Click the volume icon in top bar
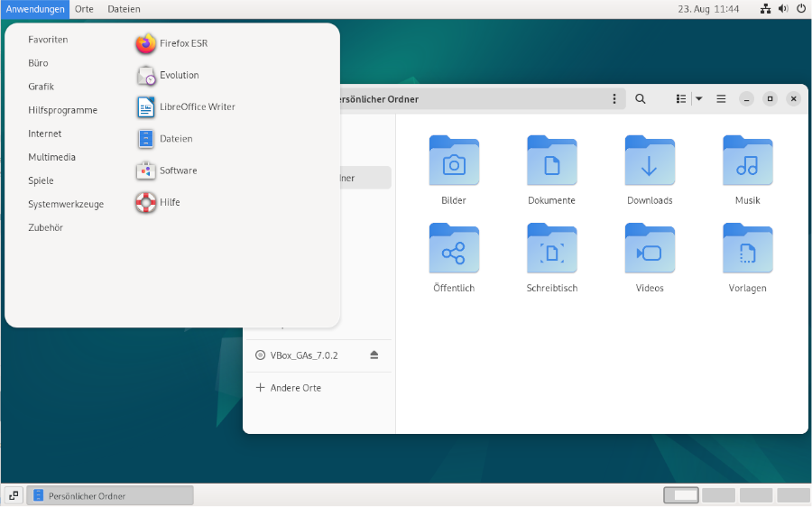Screen dimensions: 812x507 pyautogui.click(x=783, y=9)
